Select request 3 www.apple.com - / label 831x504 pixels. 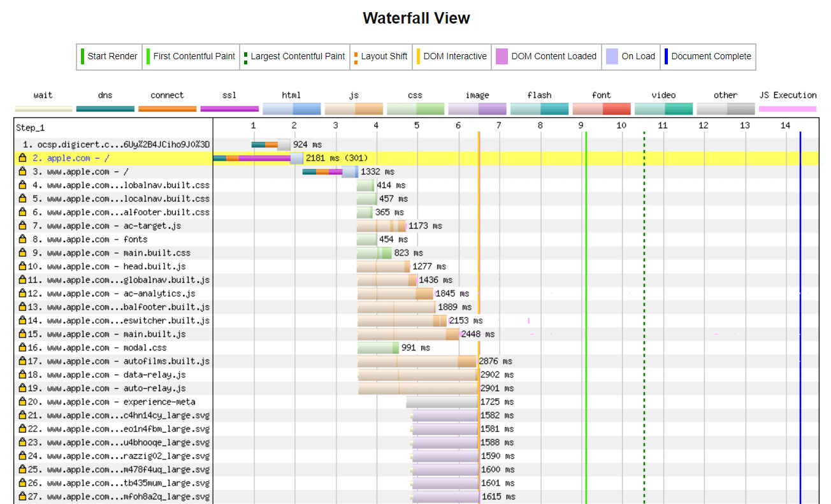pyautogui.click(x=80, y=171)
